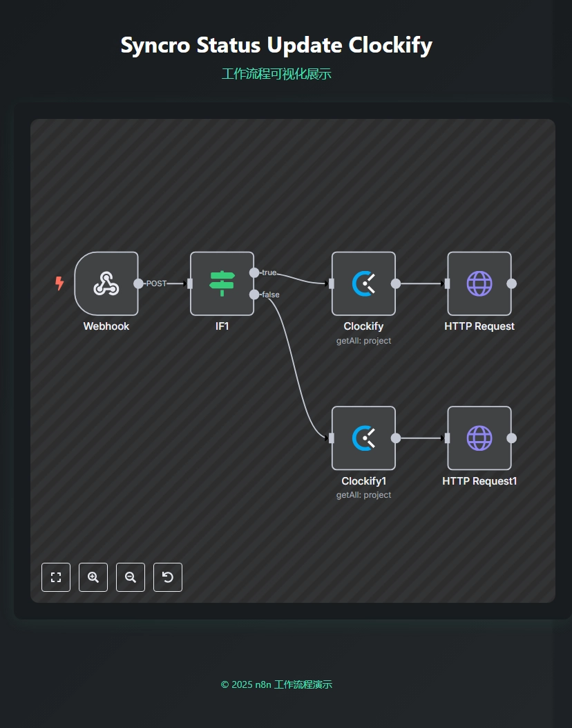Open the upper Clockify node
Screen dimensions: 572x728
363,283
